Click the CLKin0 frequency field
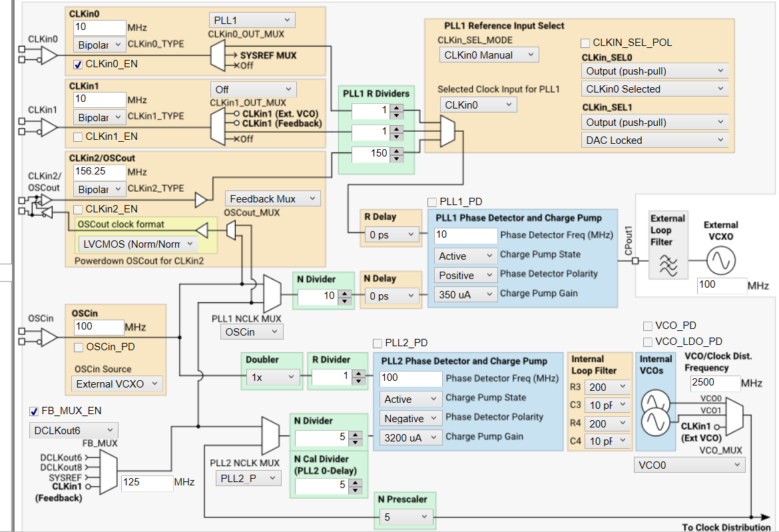Viewport: 779px width, 532px height. (99, 27)
